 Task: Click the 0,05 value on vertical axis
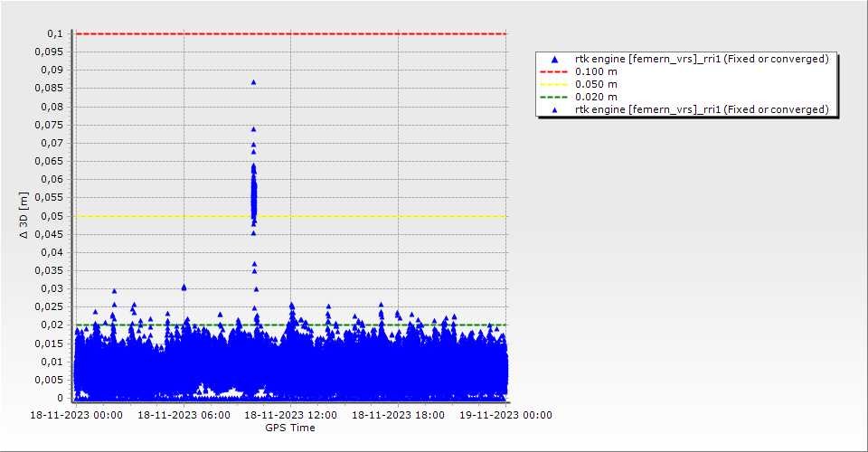pos(52,216)
